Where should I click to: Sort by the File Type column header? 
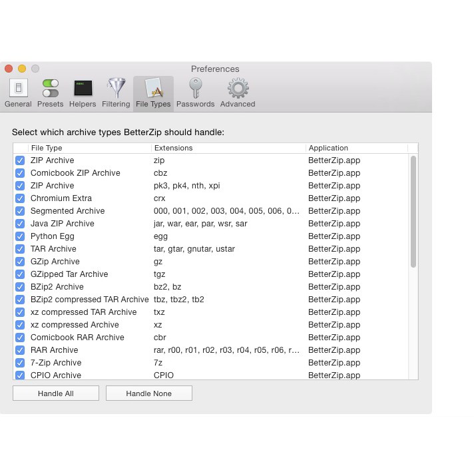90,148
